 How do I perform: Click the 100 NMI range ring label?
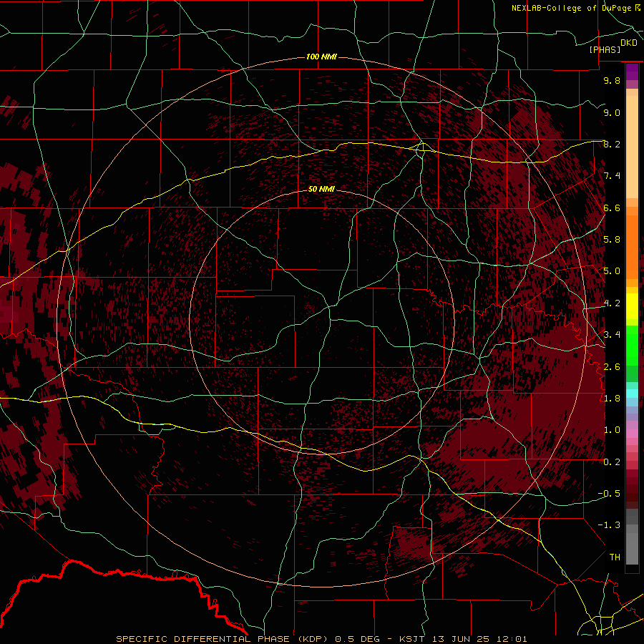[321, 57]
